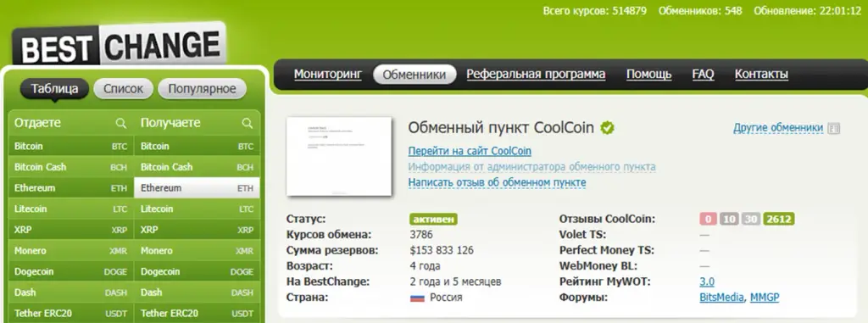Click the green verified checkmark beside CoolCoin
This screenshot has width=868, height=323.
[607, 128]
